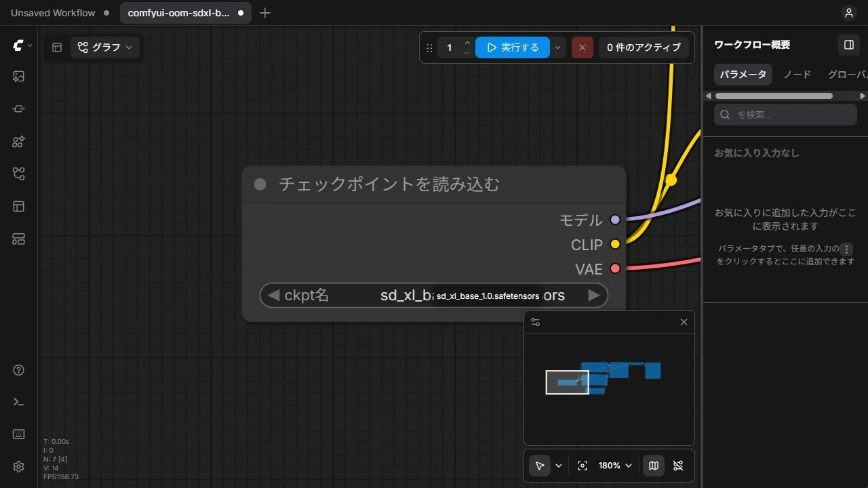This screenshot has width=868, height=488.
Task: Select next checkpoint with right arrow
Action: coord(594,296)
